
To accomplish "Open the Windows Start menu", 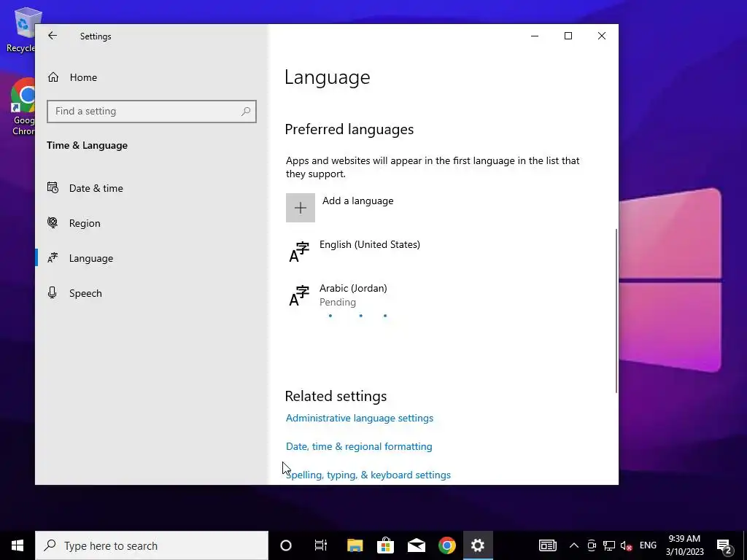I will point(18,545).
